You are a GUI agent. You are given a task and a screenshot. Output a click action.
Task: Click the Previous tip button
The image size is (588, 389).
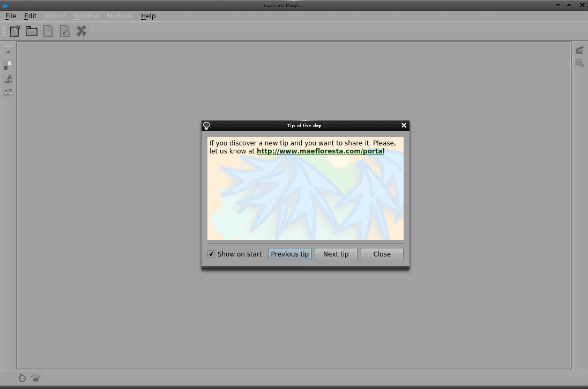click(x=289, y=254)
